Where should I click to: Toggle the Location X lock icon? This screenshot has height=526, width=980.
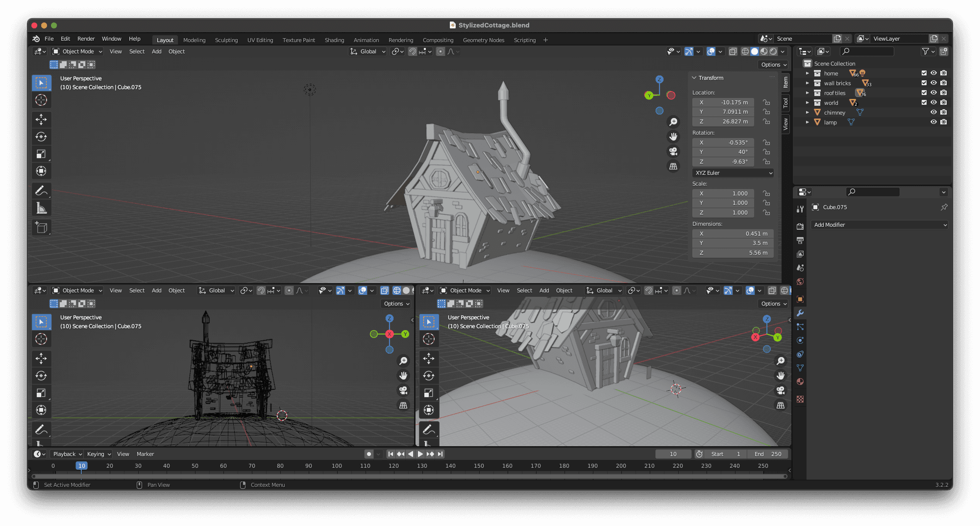[766, 102]
